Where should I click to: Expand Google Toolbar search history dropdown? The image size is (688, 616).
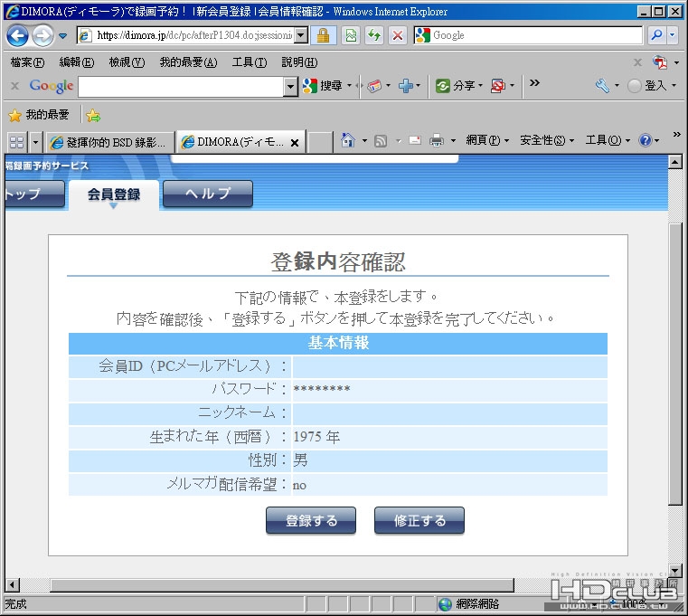point(290,87)
